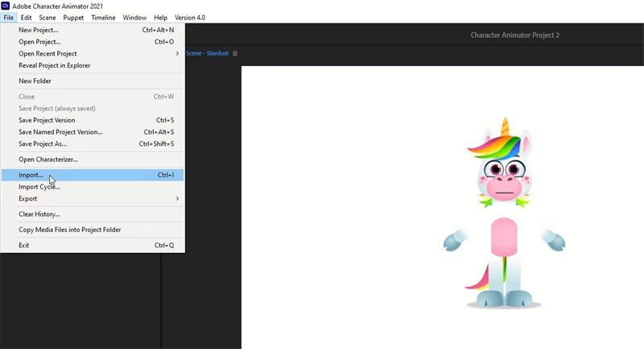
Task: Expand the Export submenu arrow
Action: point(177,198)
